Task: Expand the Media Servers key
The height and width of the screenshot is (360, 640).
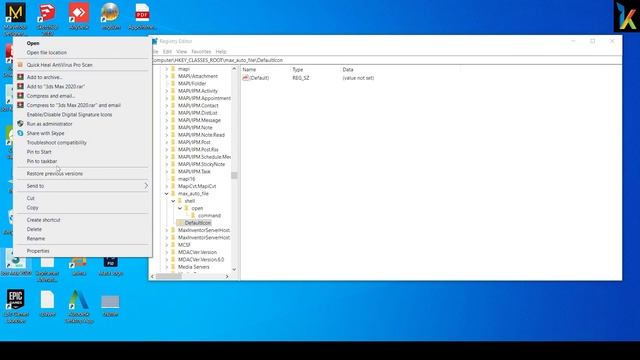Action: point(167,267)
